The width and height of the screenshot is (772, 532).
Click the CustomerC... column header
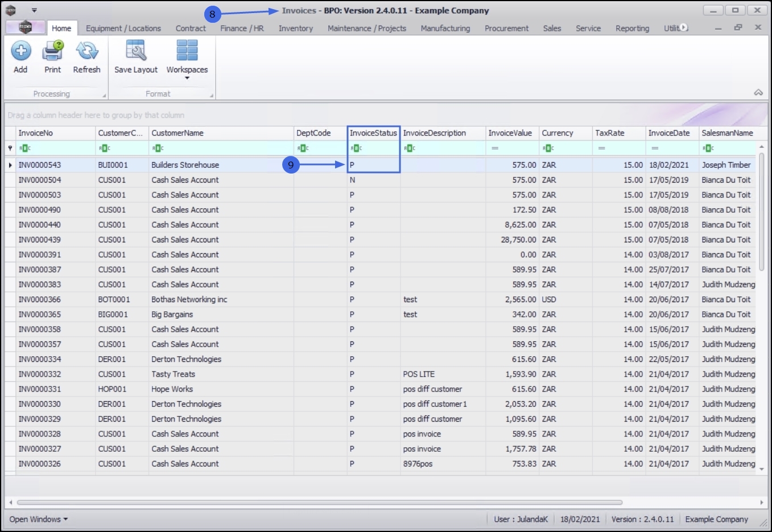(x=122, y=133)
